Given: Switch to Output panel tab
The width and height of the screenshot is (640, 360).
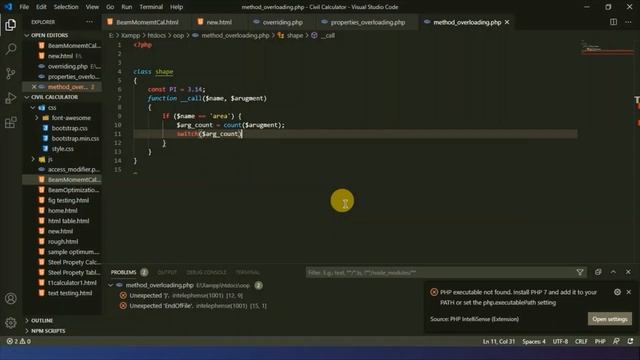Looking at the screenshot, I should click(x=167, y=272).
